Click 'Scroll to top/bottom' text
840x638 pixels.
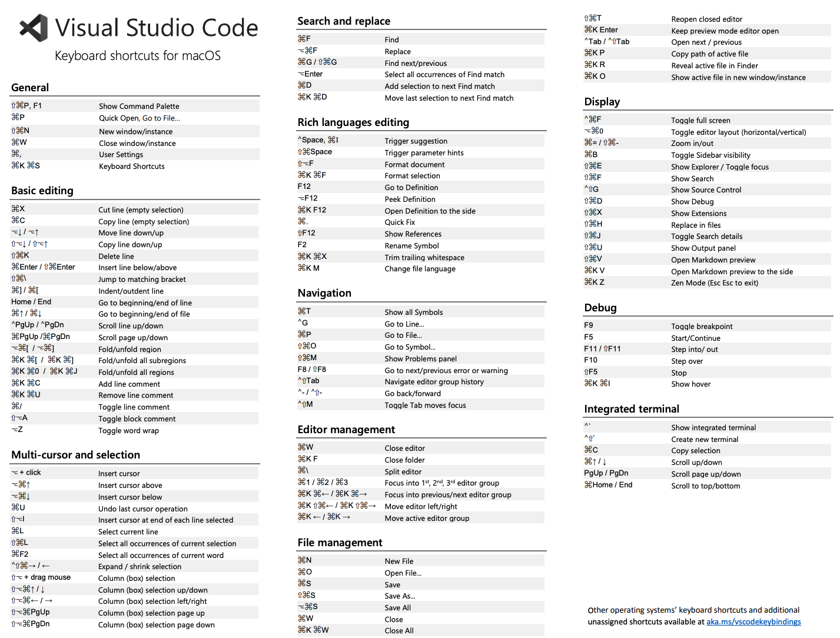click(x=706, y=486)
